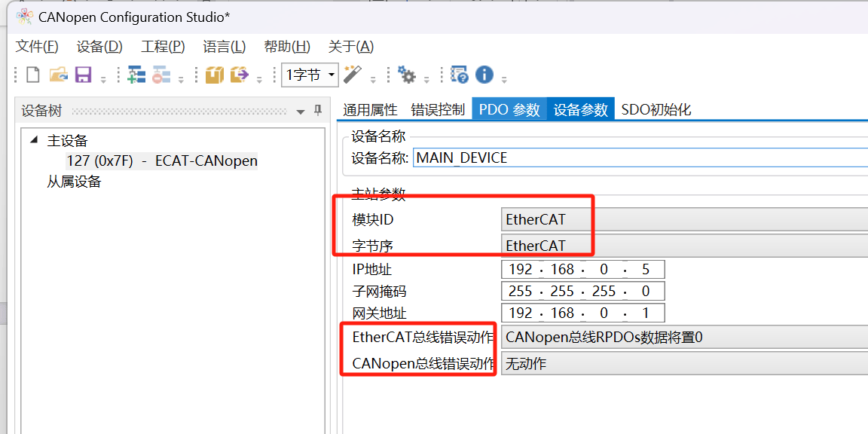
Task: Switch to the PDO 参数 tab
Action: (x=509, y=109)
